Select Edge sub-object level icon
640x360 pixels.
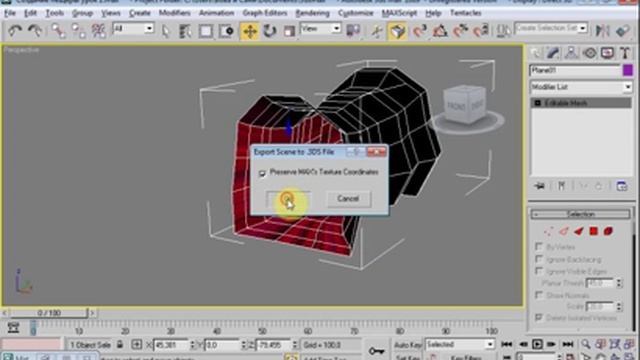(564, 231)
